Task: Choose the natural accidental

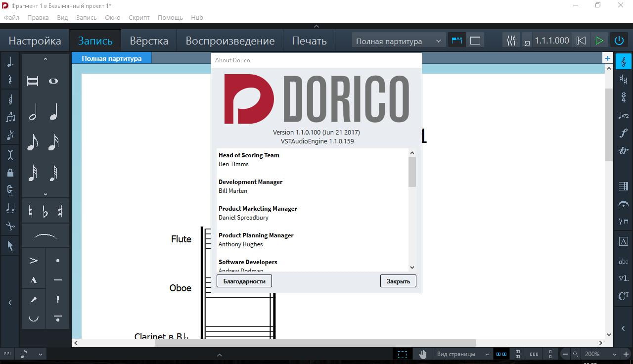Action: [x=31, y=212]
